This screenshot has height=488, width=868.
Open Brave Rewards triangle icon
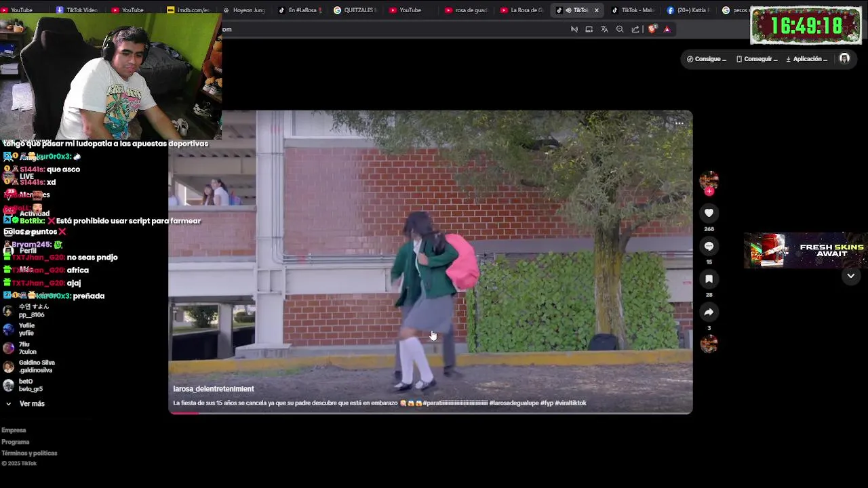[x=667, y=29]
